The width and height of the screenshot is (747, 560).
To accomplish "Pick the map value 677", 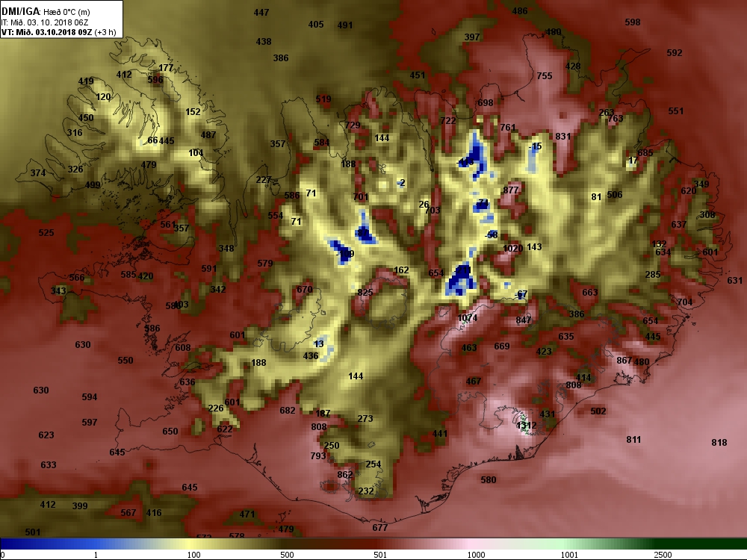I will click(379, 527).
